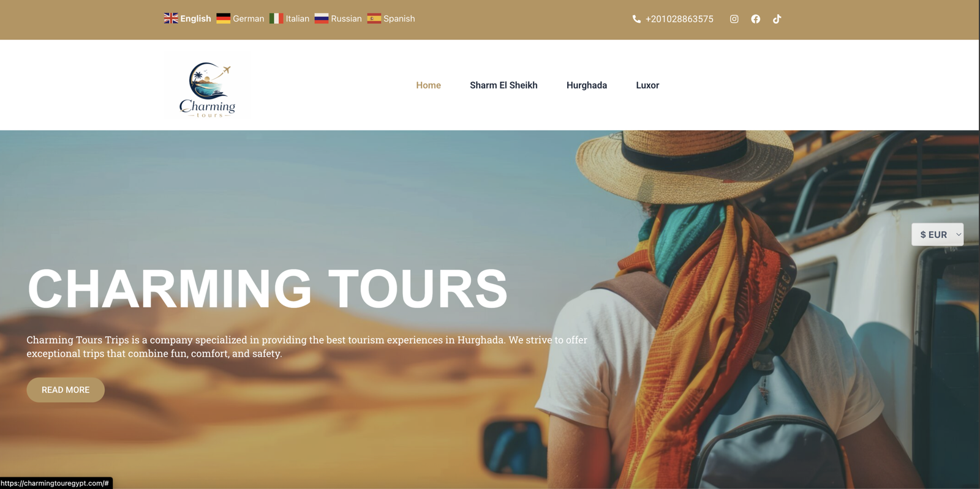Switch language to Spanish
Image resolution: width=980 pixels, height=489 pixels.
(x=399, y=18)
